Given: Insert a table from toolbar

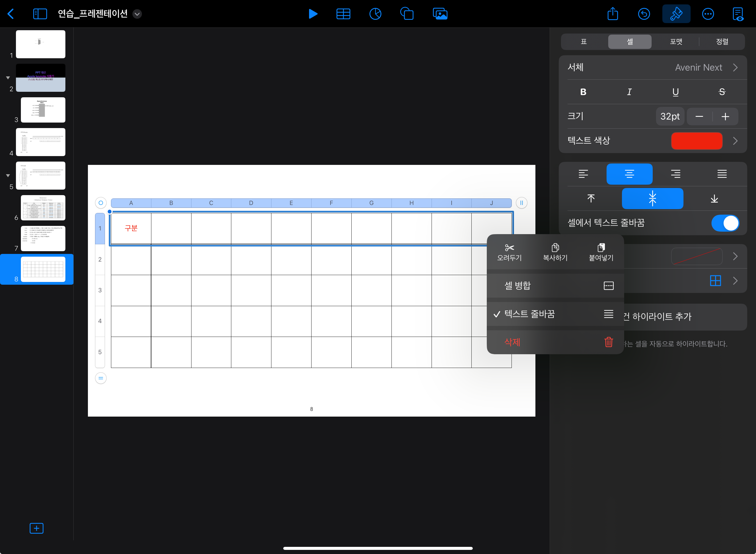Looking at the screenshot, I should pos(343,14).
